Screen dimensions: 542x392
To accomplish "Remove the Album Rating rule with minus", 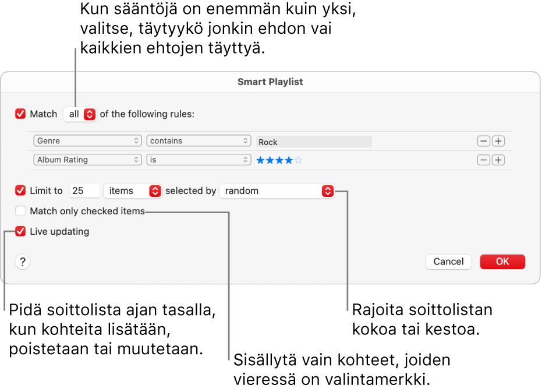I will pos(483,160).
